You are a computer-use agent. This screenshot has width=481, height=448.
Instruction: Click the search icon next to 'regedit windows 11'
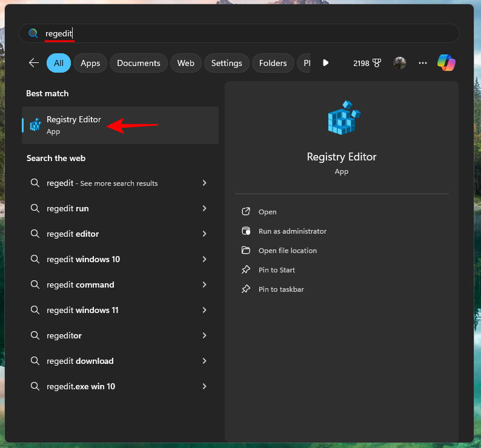pyautogui.click(x=35, y=311)
